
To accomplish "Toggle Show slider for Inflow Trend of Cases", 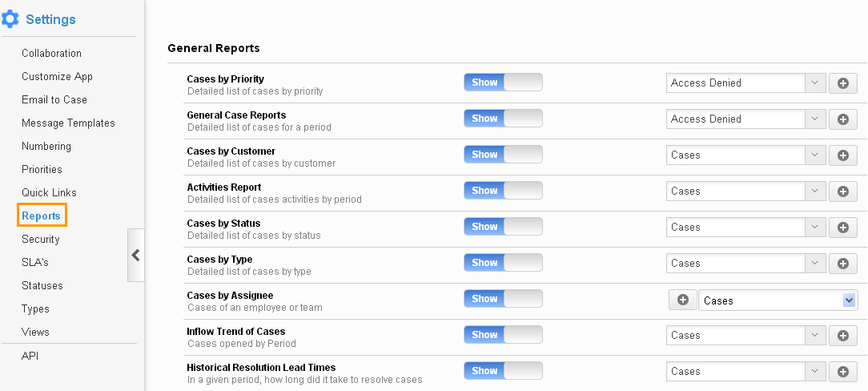I will [503, 334].
